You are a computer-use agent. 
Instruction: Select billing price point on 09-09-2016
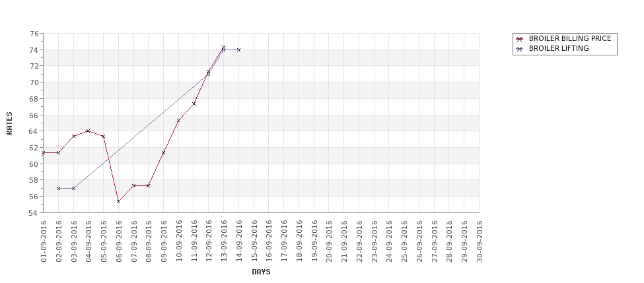click(163, 152)
